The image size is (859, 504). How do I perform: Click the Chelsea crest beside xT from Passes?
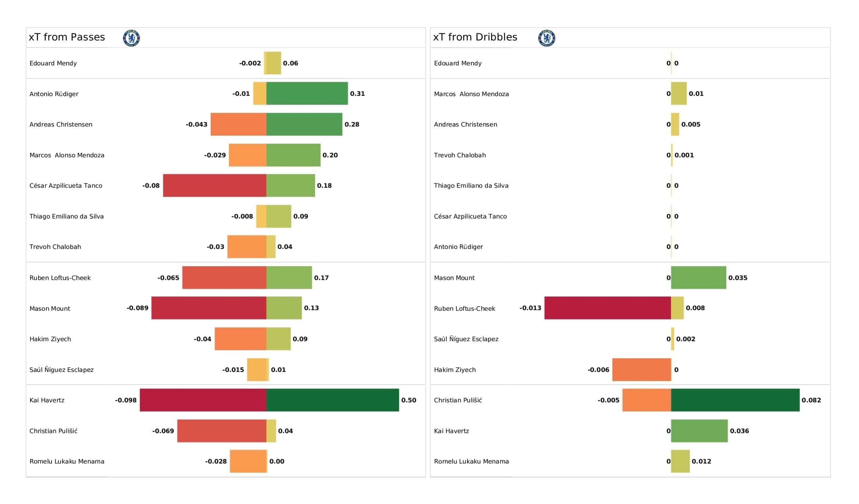click(131, 38)
